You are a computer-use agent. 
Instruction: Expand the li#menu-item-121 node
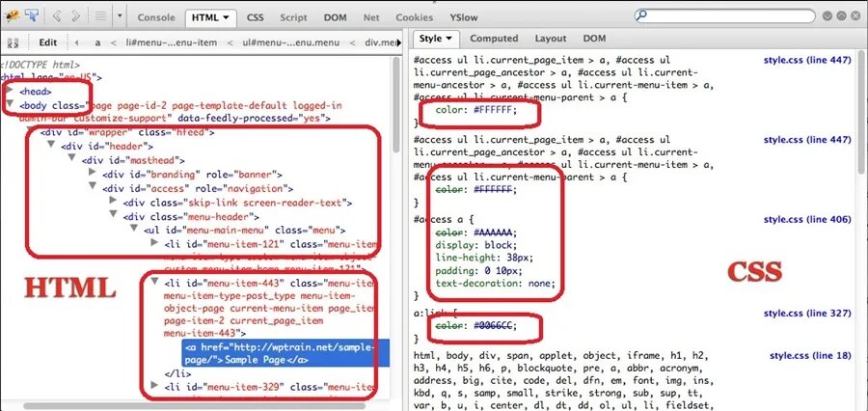(x=155, y=242)
